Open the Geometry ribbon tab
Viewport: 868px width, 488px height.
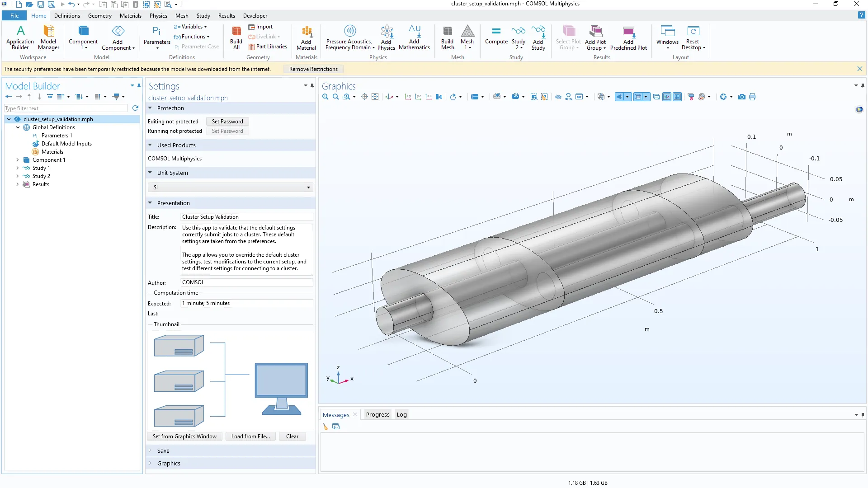pos(99,15)
